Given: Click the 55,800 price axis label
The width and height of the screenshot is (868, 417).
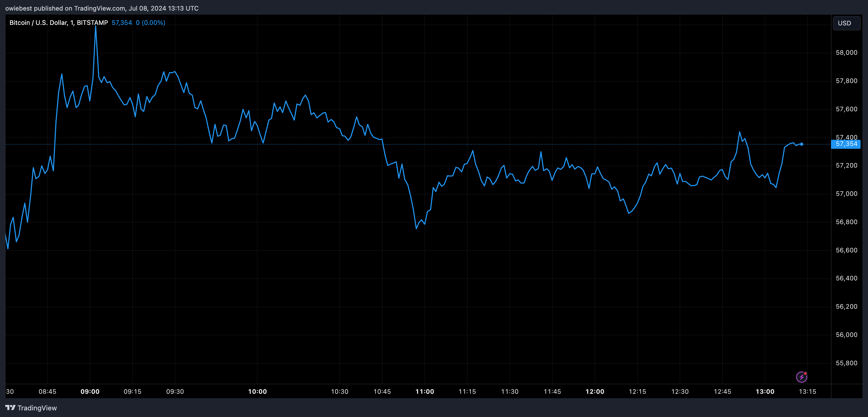Looking at the screenshot, I should point(846,363).
